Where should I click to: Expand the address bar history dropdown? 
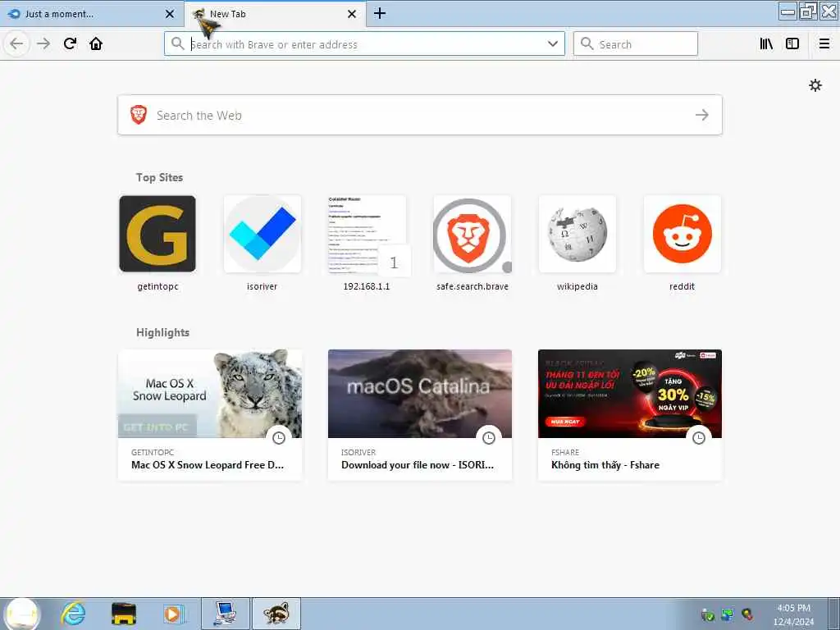[552, 44]
